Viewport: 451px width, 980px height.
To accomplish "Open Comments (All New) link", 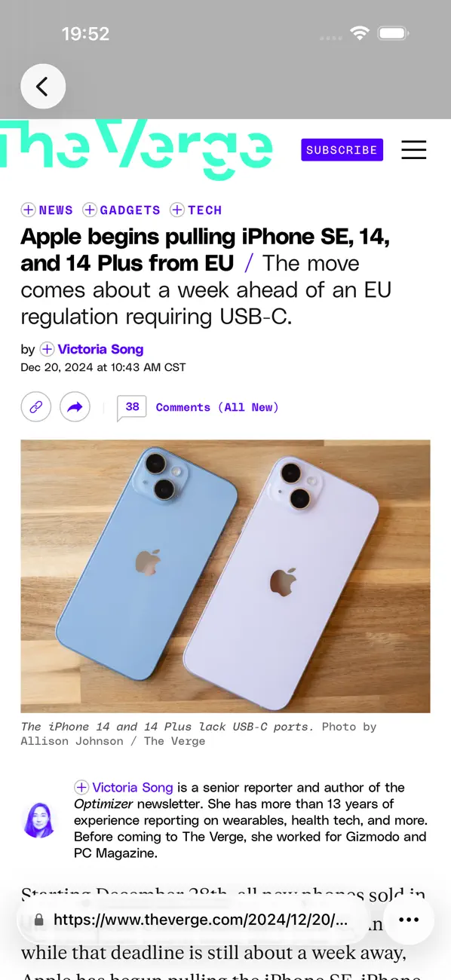I will coord(217,407).
